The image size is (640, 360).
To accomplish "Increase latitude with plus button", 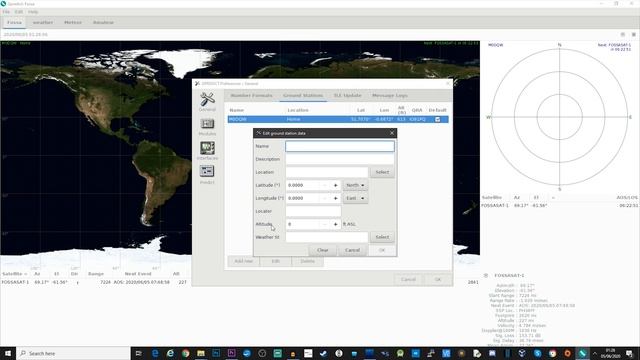I will tap(336, 185).
